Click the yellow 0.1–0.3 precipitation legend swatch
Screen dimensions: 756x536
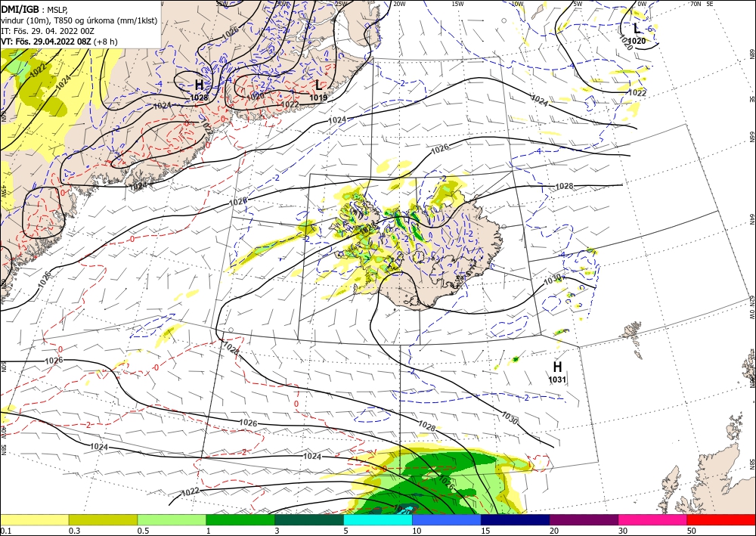(34, 519)
